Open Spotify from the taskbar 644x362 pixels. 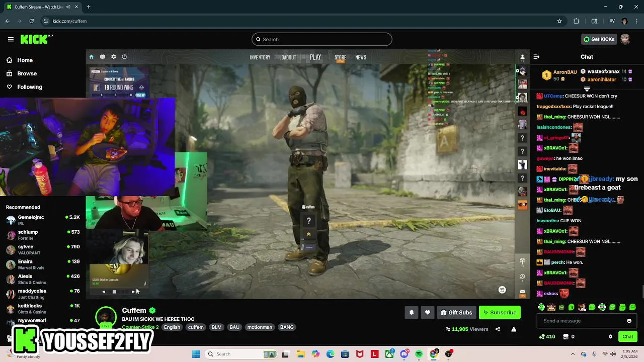click(x=419, y=354)
